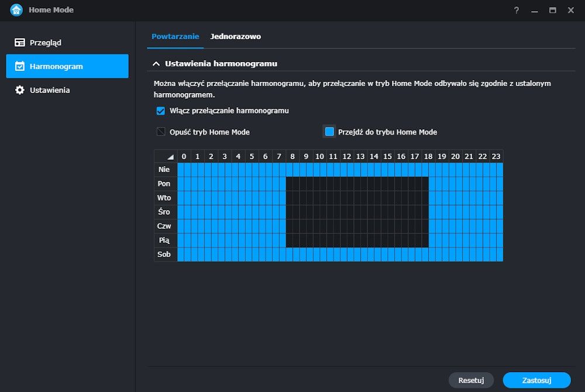Viewport: 585px width, 392px height.
Task: Click the Resetuj button
Action: click(x=471, y=380)
